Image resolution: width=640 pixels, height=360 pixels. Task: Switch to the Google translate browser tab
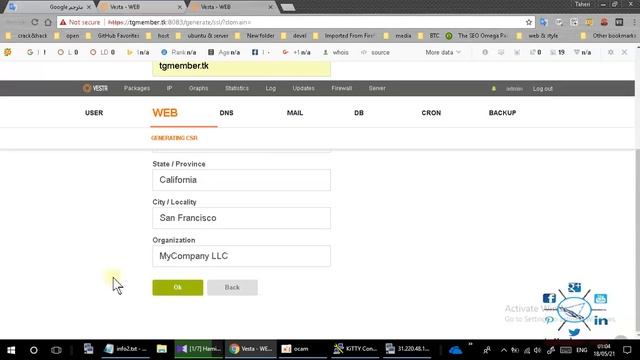coord(51,7)
